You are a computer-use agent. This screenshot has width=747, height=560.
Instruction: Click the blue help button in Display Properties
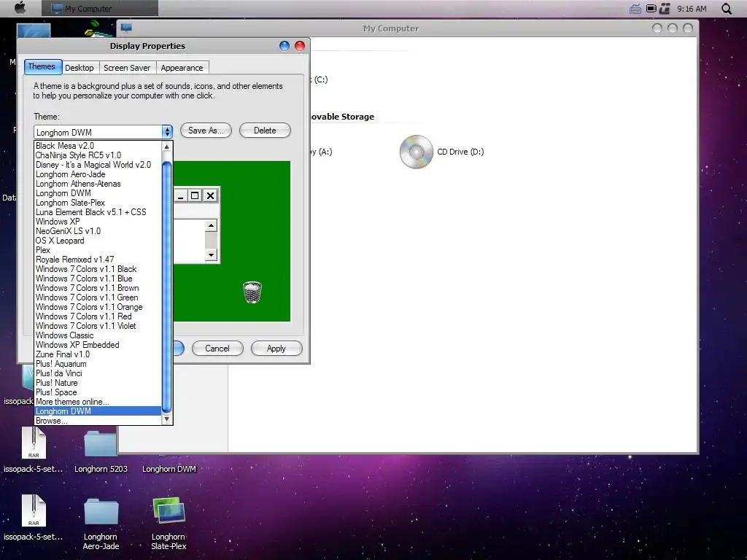tap(285, 46)
